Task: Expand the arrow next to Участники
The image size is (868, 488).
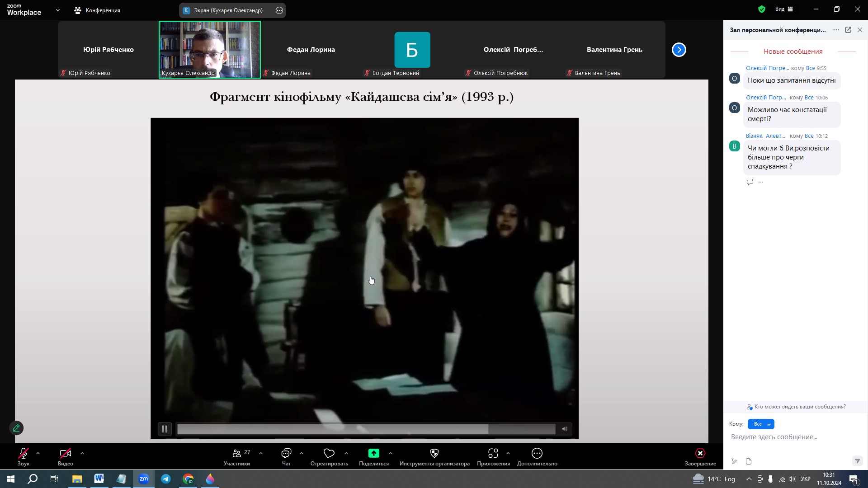Action: 261,453
